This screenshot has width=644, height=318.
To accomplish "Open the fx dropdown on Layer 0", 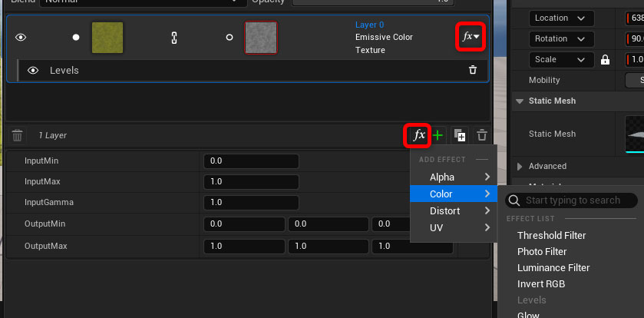I will 471,37.
